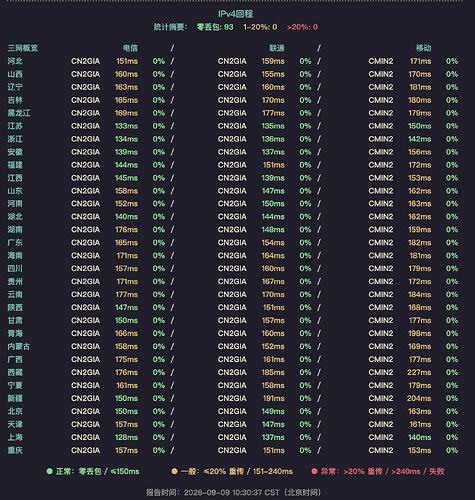The width and height of the screenshot is (475, 500).
Task: Click the '电信' column header
Action: pyautogui.click(x=130, y=48)
